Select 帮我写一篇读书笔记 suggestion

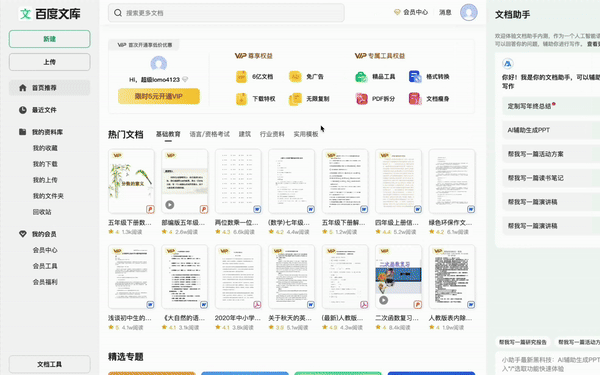coord(551,178)
